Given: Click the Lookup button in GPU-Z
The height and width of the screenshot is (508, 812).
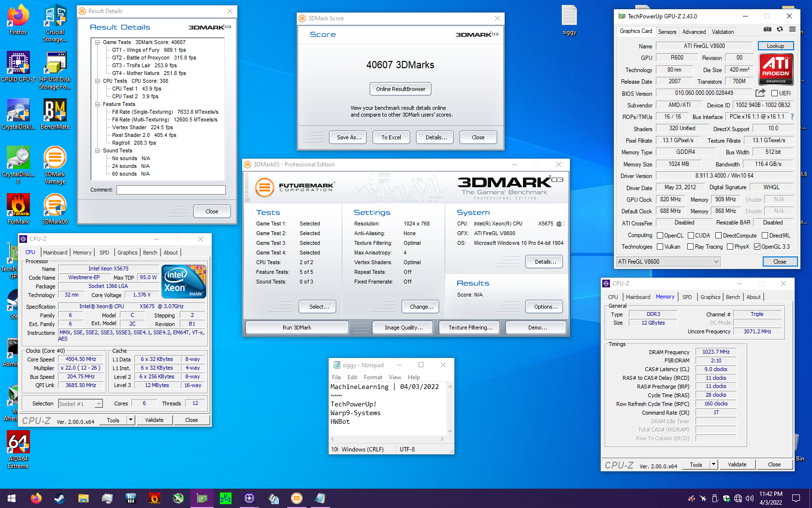Looking at the screenshot, I should coord(775,46).
